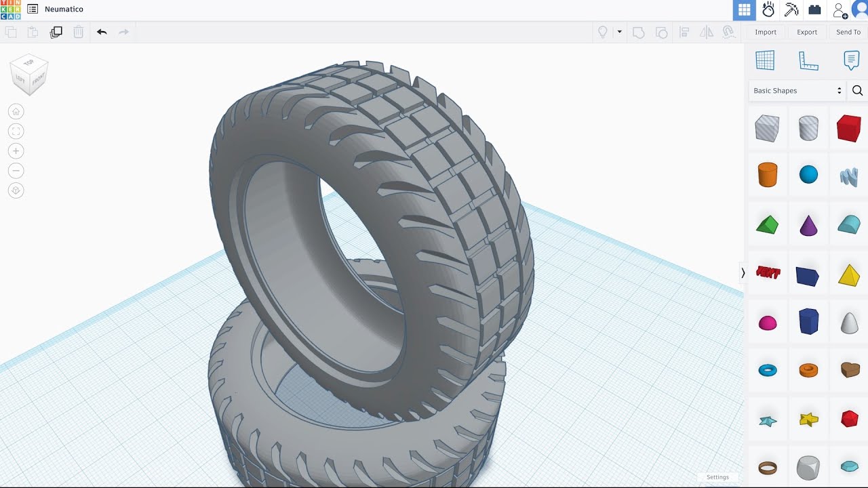The width and height of the screenshot is (868, 488).
Task: Click the Export button
Action: [x=807, y=32]
